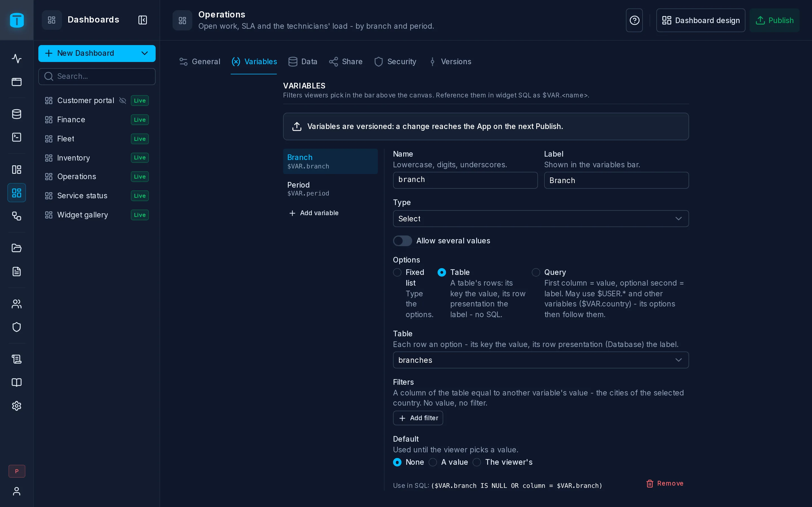Open the settings gear icon in left rail
The image size is (812, 507).
16,406
